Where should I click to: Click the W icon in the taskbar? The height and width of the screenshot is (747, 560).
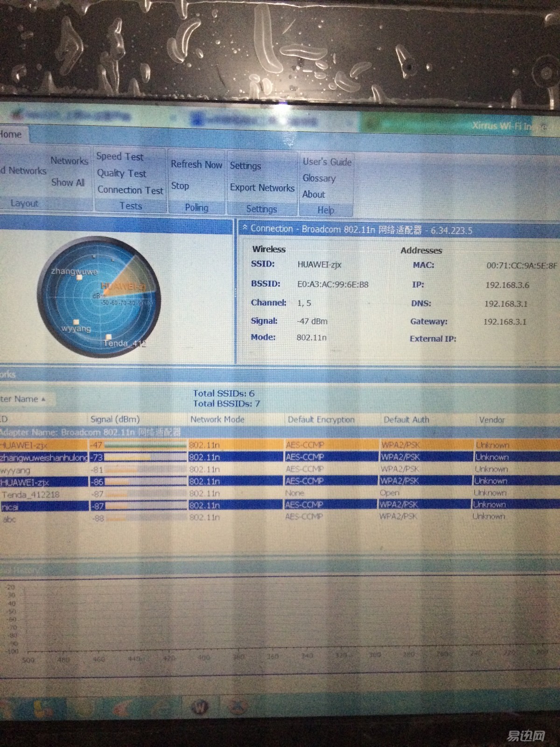coord(200,707)
